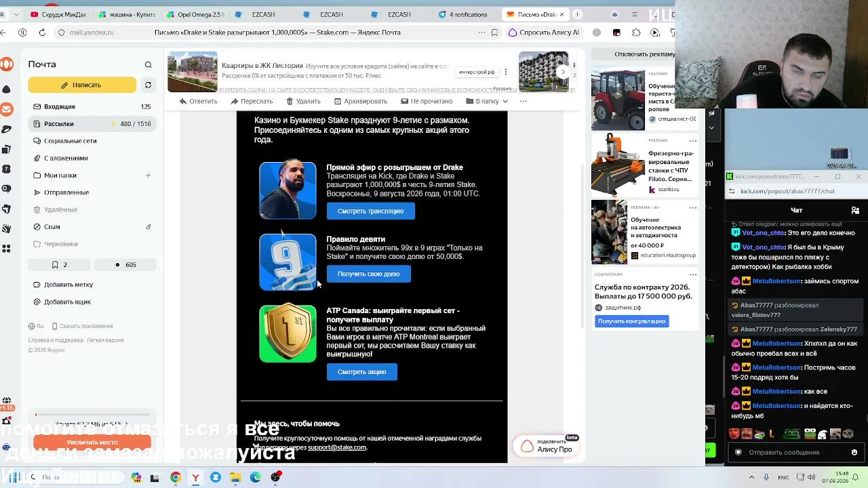The width and height of the screenshot is (868, 488).
Task: Forward the email with Переслать
Action: 252,101
